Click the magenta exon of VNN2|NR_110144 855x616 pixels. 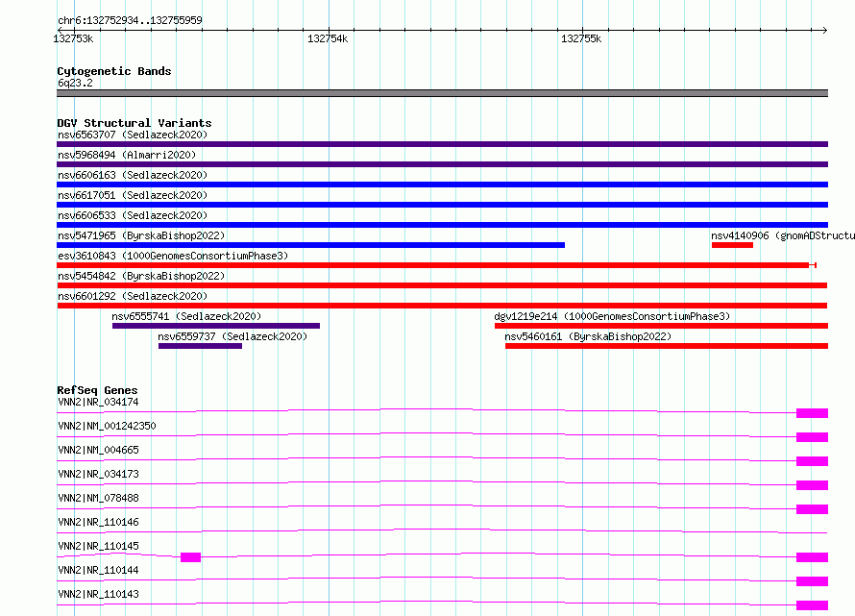[812, 581]
